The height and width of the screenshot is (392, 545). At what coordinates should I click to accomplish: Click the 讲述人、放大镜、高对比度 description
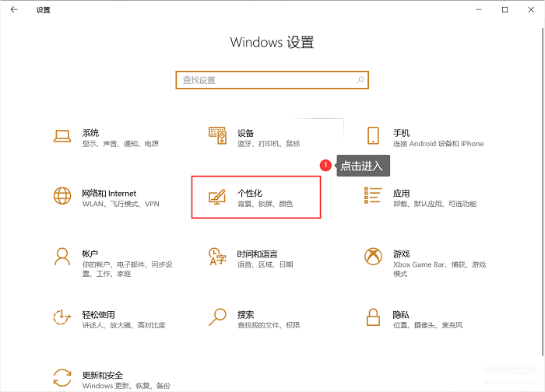(124, 325)
